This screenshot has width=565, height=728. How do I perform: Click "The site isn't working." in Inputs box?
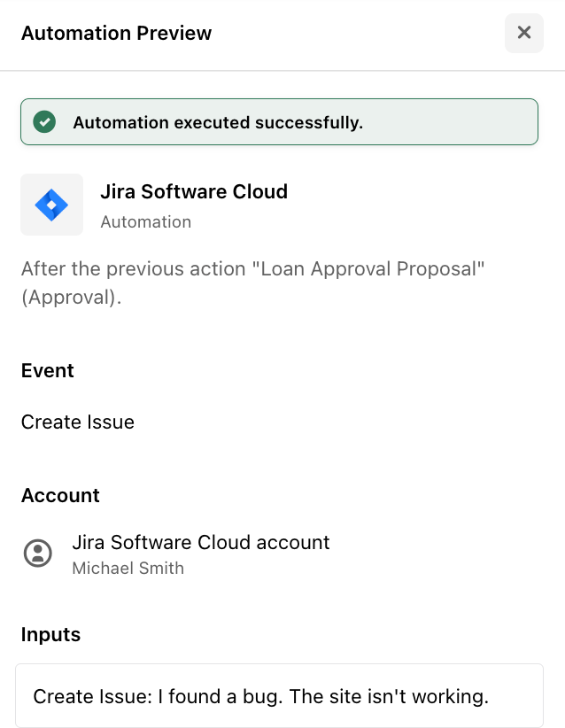point(389,696)
